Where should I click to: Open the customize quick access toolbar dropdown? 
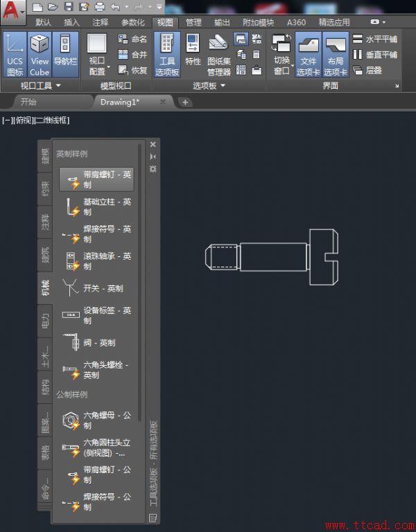pos(159,6)
